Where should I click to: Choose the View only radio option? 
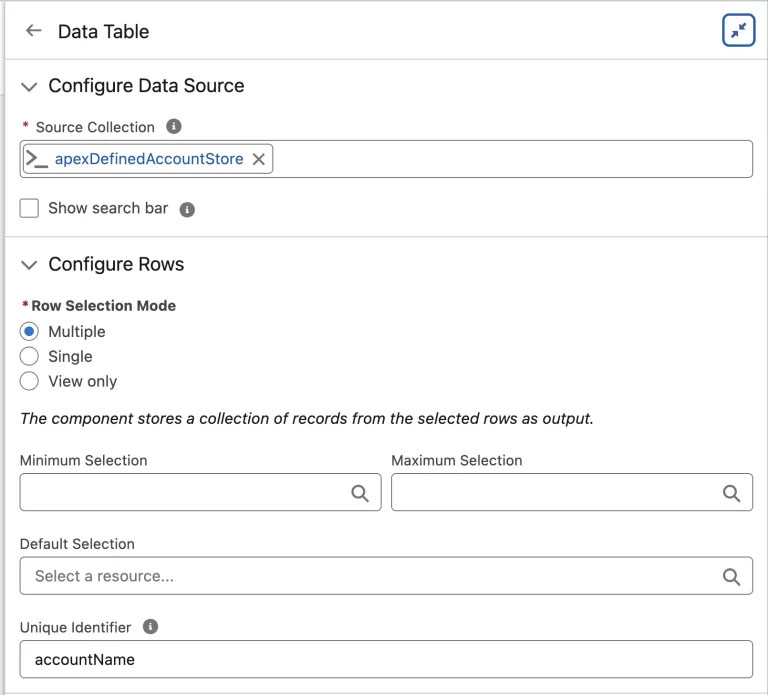[x=30, y=381]
